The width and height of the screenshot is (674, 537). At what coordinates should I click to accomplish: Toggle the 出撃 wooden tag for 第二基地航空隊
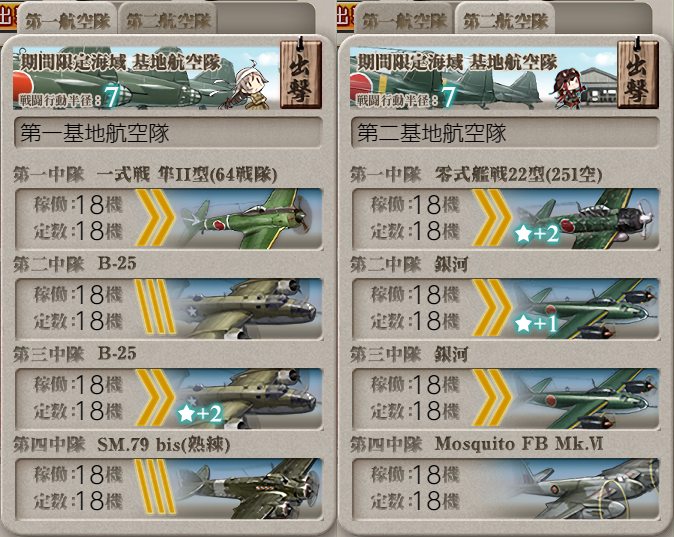[x=638, y=73]
